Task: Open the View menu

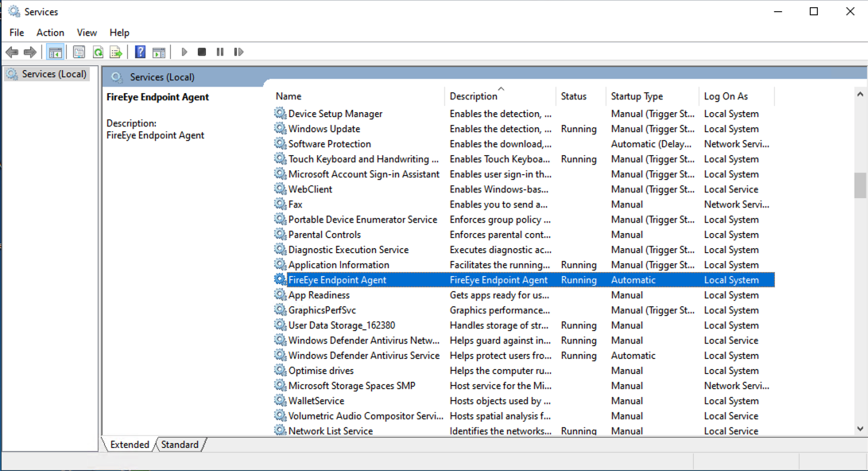Action: coord(87,33)
